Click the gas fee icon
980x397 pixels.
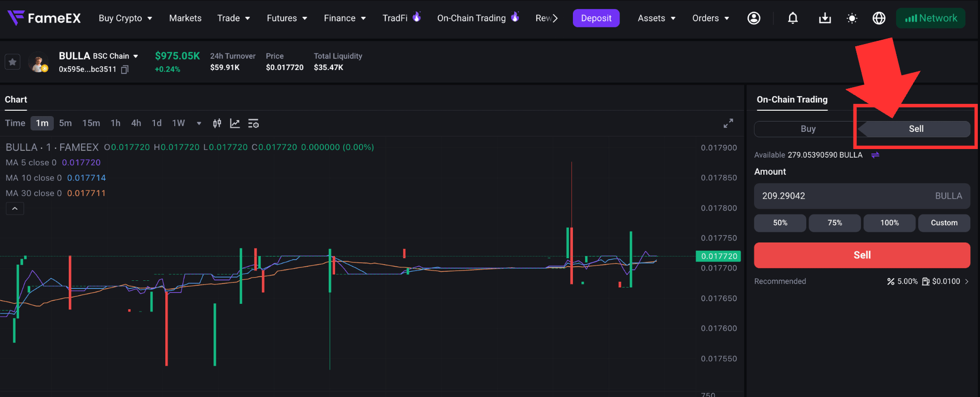tap(926, 281)
